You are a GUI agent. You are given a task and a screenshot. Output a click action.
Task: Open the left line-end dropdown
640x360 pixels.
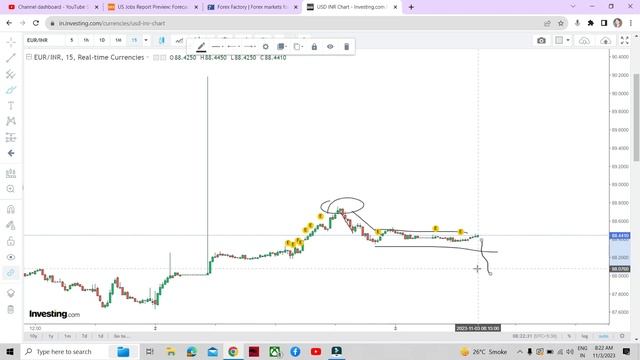[233, 47]
